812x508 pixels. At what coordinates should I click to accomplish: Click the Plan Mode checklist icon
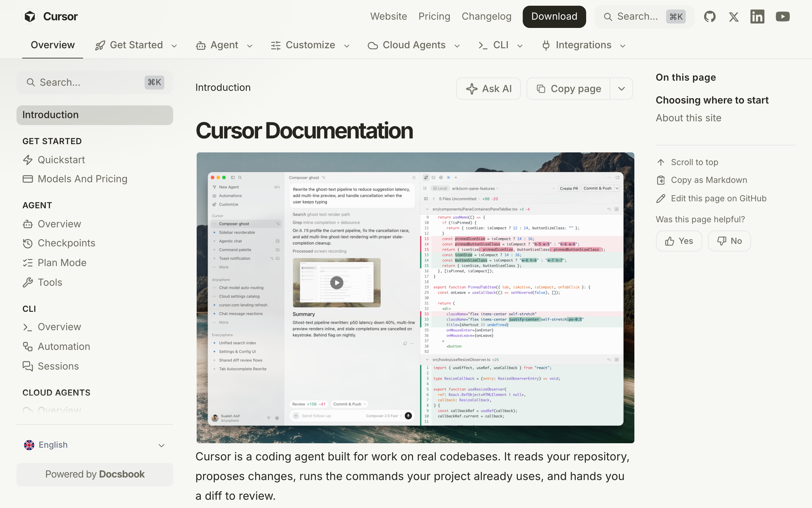click(28, 263)
